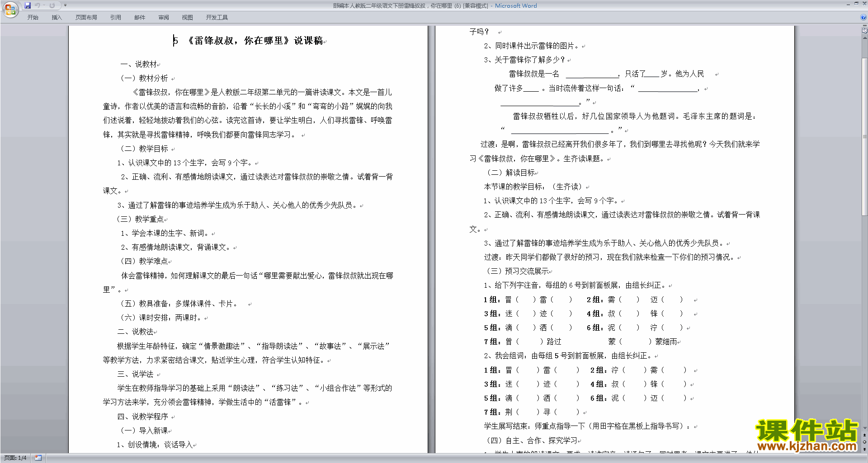Click the heading 二、说教法
Image resolution: width=868 pixels, height=463 pixels.
point(135,332)
